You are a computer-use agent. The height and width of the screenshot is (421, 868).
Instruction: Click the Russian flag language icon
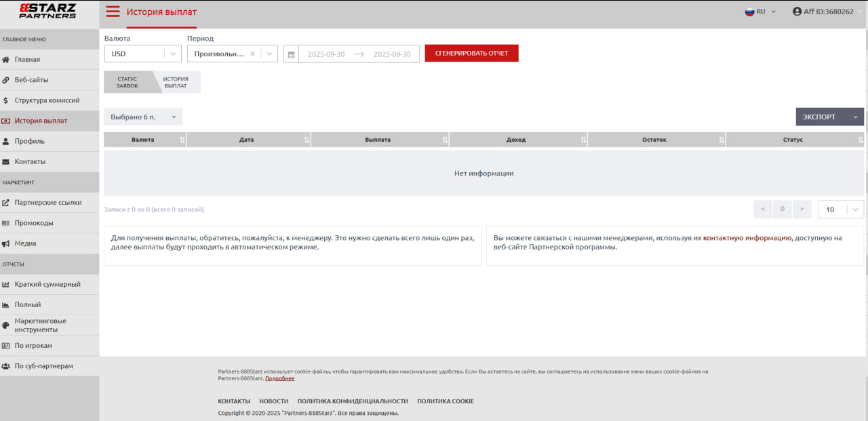(x=749, y=12)
